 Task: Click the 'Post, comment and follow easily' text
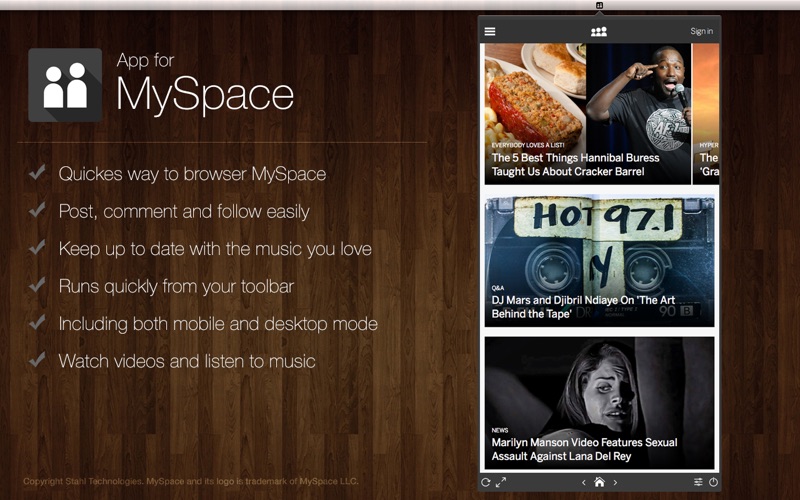coord(184,212)
